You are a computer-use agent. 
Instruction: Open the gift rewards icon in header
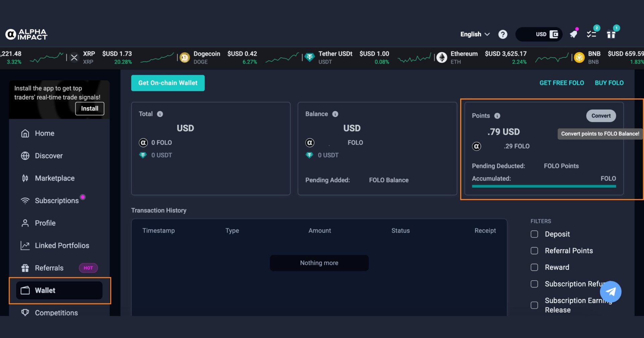click(x=611, y=34)
